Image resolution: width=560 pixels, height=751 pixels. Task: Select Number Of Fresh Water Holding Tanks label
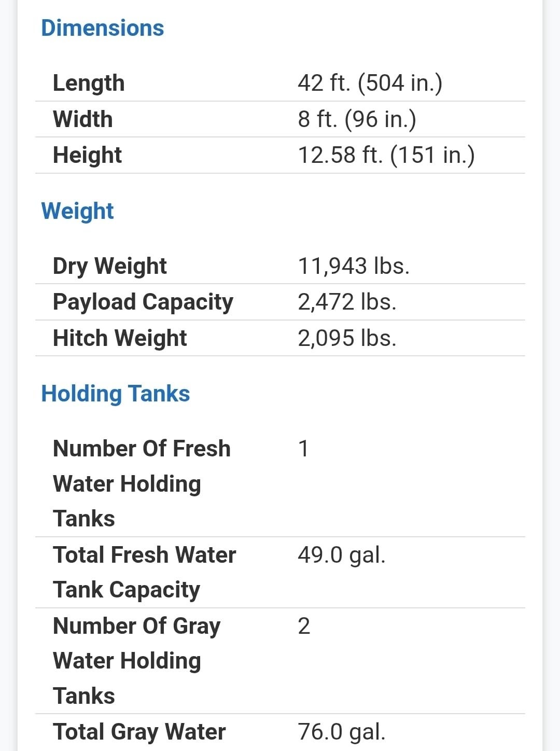(x=142, y=483)
